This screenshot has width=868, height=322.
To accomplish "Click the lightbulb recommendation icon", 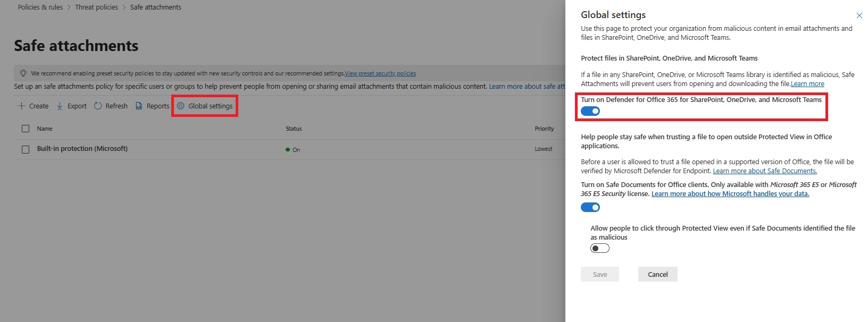I will pyautogui.click(x=23, y=73).
